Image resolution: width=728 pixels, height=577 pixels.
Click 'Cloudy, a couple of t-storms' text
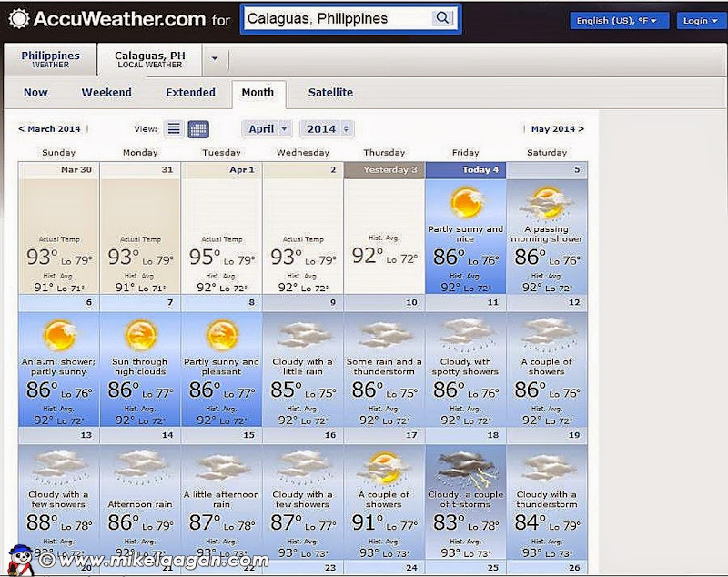[465, 500]
